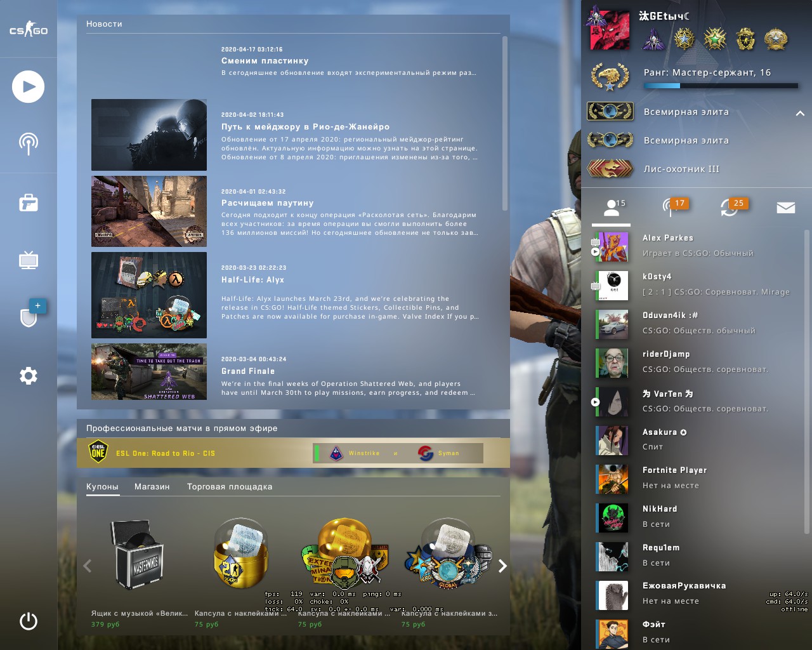Image resolution: width=812 pixels, height=650 pixels.
Task: Open the inventory briefcase icon
Action: coord(29,203)
